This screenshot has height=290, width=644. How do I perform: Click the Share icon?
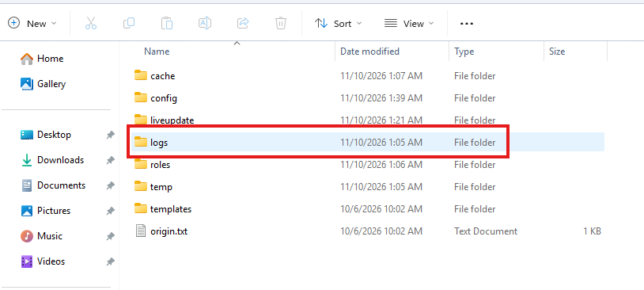click(x=243, y=24)
